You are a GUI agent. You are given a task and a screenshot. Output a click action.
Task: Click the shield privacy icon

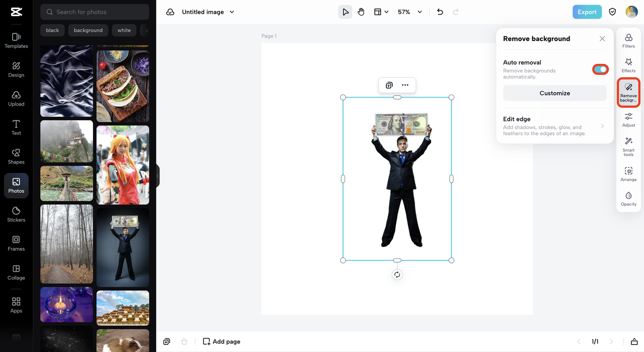[x=612, y=12]
